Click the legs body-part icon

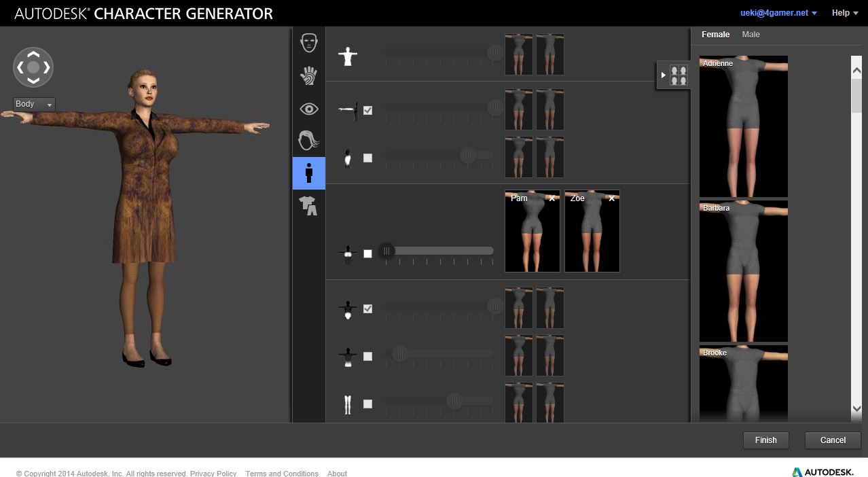(x=348, y=404)
